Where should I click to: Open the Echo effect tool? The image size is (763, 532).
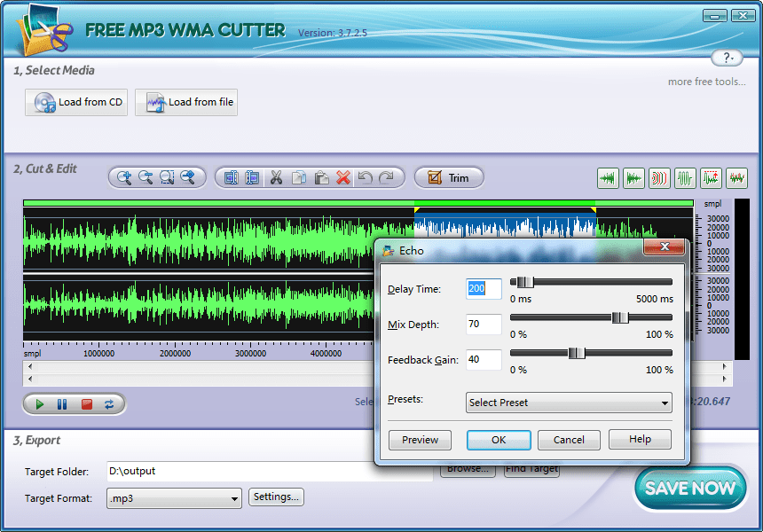pyautogui.click(x=659, y=178)
